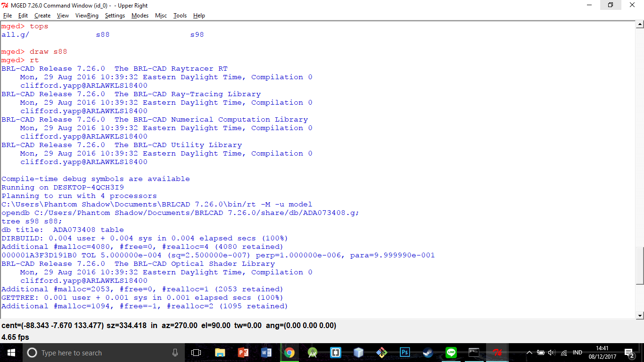The width and height of the screenshot is (644, 362).
Task: Click the BRL-CAD Utility Library line
Action: pyautogui.click(x=122, y=145)
